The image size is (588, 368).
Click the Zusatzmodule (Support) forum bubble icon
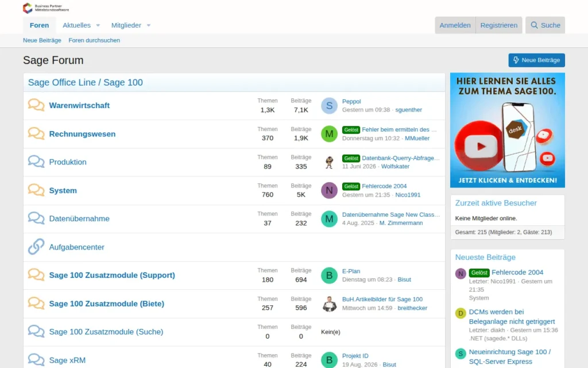[x=36, y=275]
